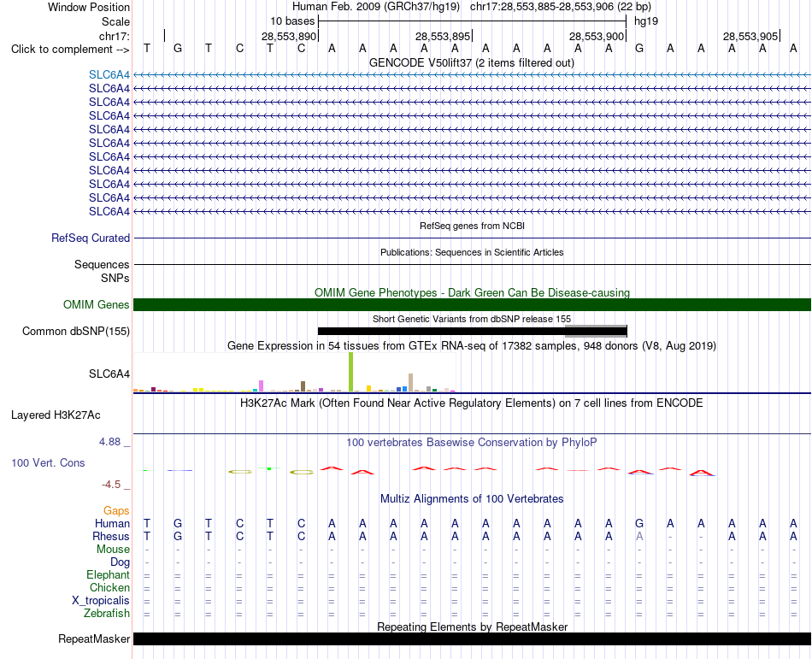Select the Scale label on the left
This screenshot has height=659, width=812.
[x=115, y=21]
